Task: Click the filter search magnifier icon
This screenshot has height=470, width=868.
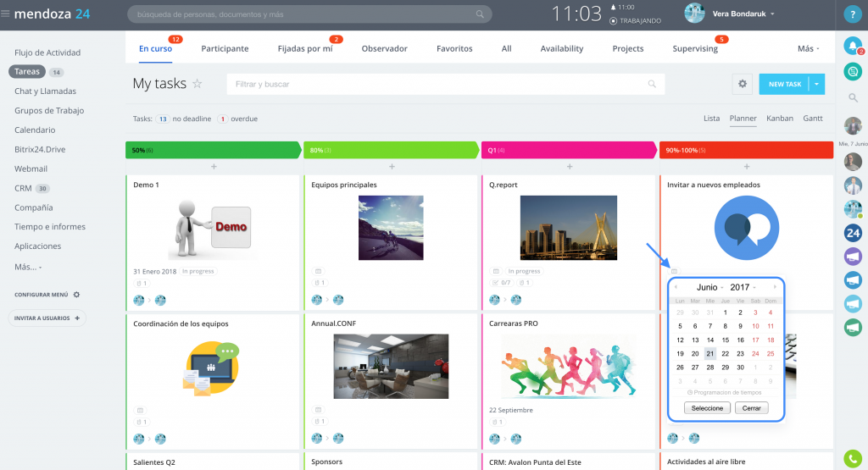Action: 652,84
